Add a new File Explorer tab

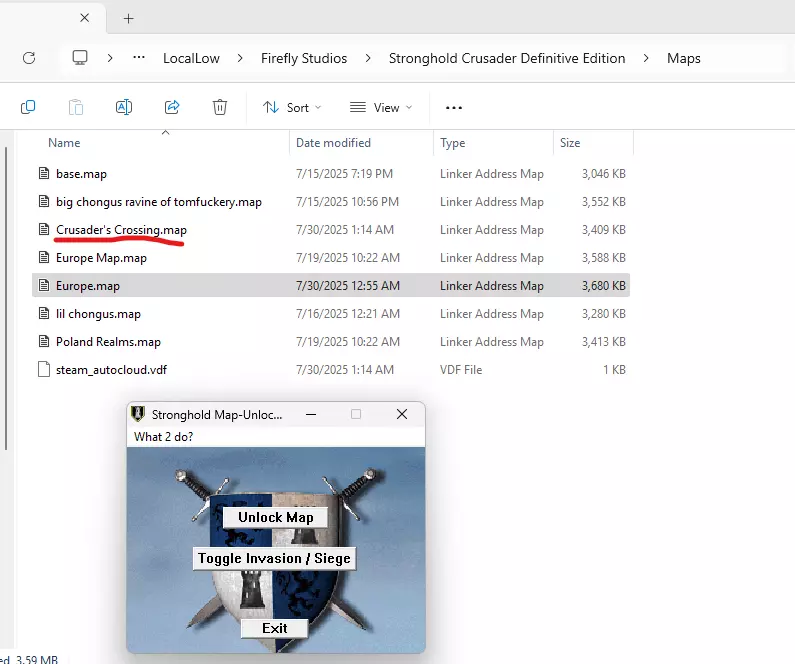click(x=128, y=19)
